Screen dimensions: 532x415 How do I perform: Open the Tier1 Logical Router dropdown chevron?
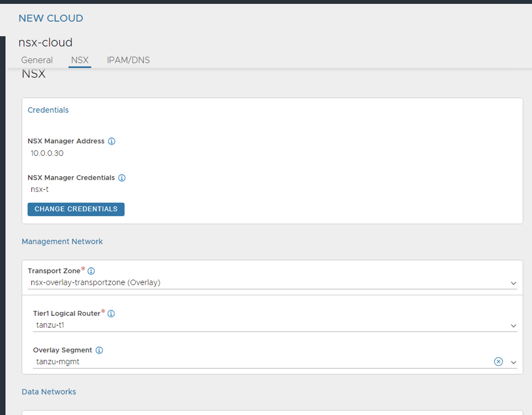pos(513,326)
